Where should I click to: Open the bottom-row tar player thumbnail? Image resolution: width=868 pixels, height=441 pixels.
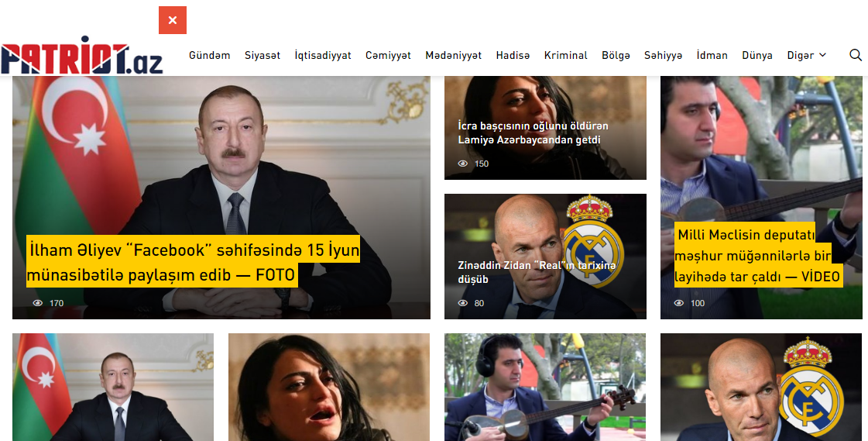(x=544, y=388)
